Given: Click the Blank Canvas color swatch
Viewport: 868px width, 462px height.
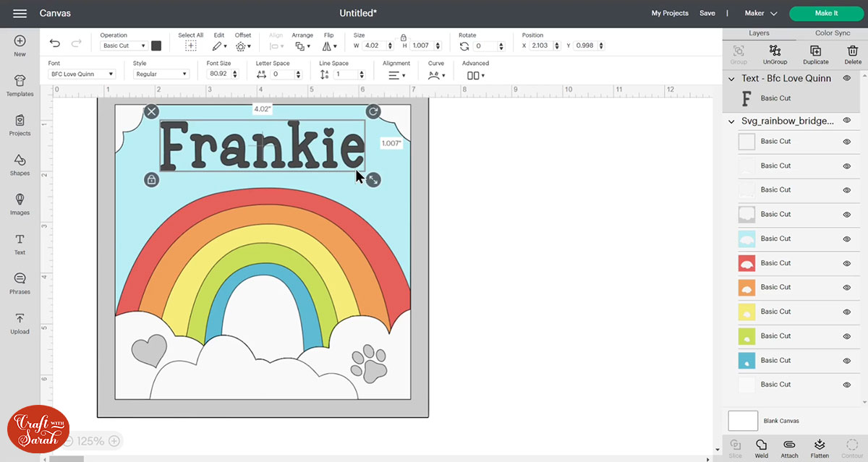Looking at the screenshot, I should [x=744, y=420].
